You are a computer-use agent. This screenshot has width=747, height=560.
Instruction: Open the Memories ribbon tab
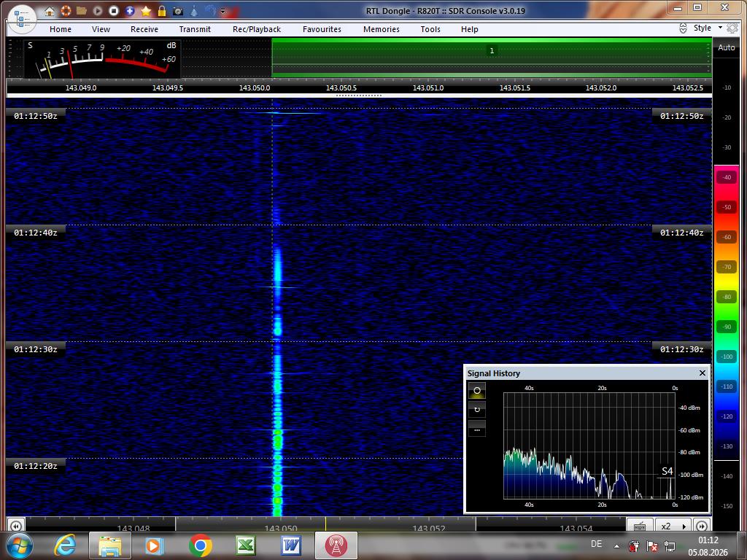click(x=382, y=29)
